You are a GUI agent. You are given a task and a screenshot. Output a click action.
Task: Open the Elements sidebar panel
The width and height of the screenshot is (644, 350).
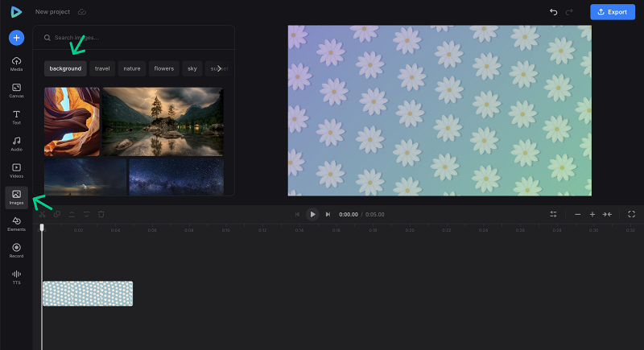click(16, 224)
